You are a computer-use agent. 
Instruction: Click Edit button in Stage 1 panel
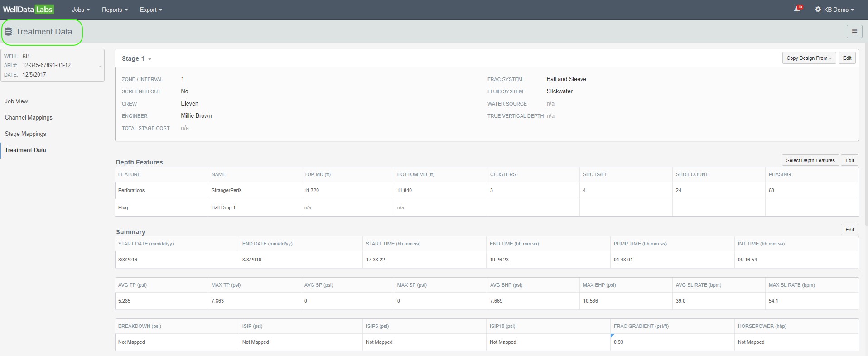click(x=847, y=58)
